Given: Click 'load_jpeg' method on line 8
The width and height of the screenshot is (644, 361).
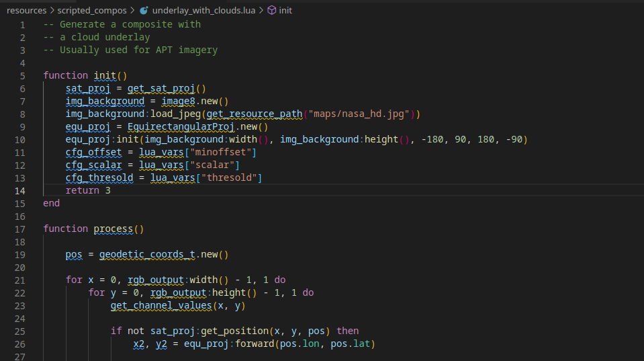Looking at the screenshot, I should coord(175,114).
